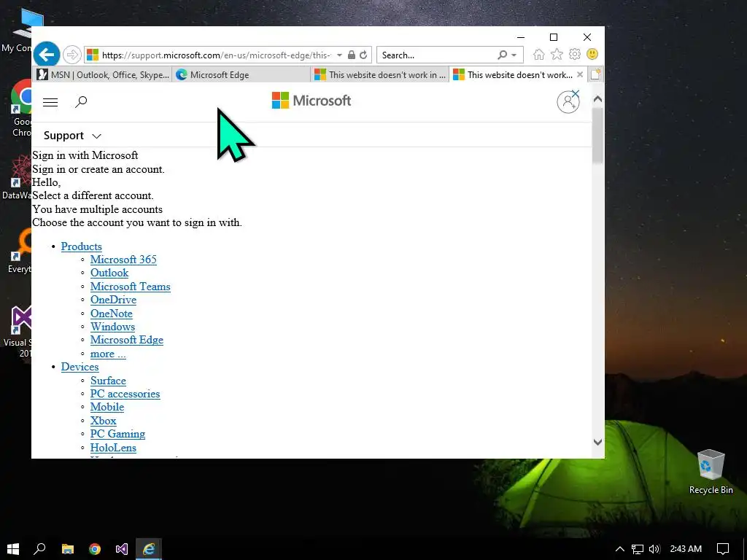Click the Microsoft logo
Screen dimensions: 747x560
pos(311,101)
